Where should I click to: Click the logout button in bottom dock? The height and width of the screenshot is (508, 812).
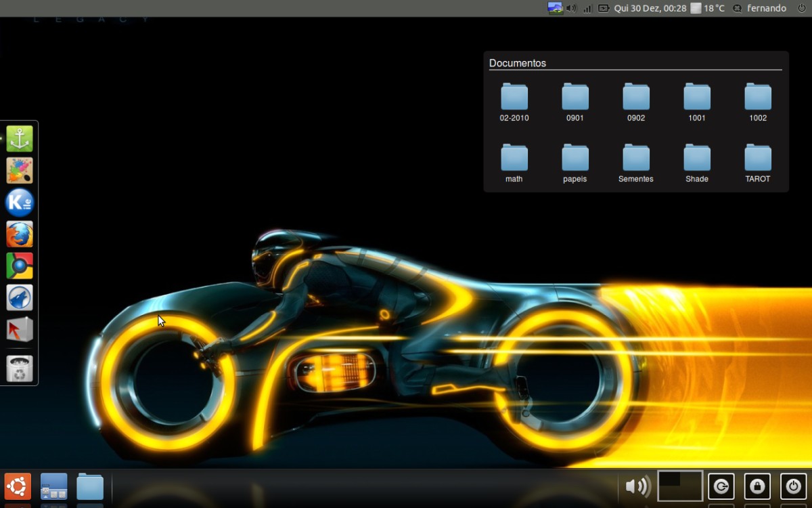point(721,486)
